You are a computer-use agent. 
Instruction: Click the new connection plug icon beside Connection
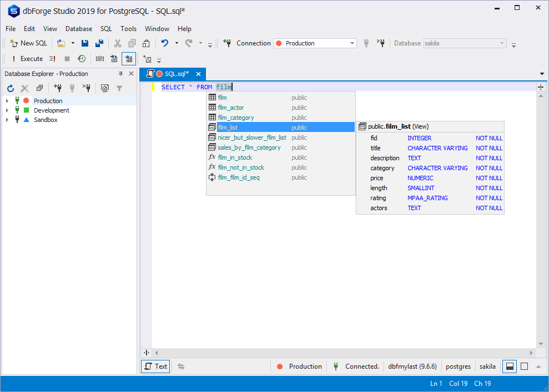coord(227,43)
